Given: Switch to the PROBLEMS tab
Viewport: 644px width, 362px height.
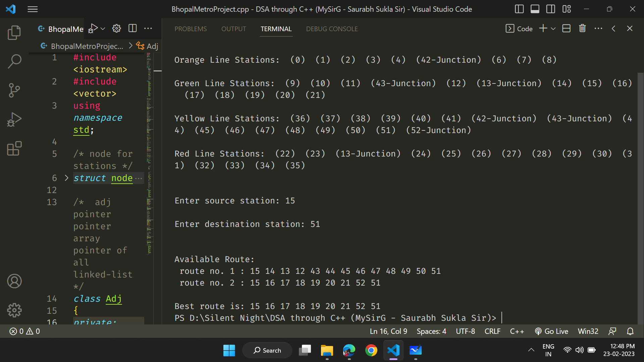Looking at the screenshot, I should click(191, 29).
